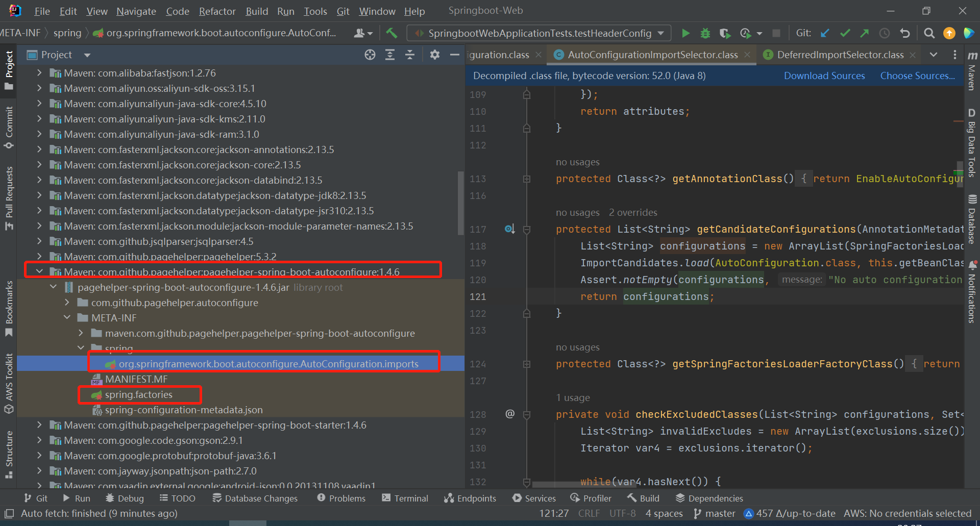The width and height of the screenshot is (980, 526).
Task: Open the Terminal tool window tab
Action: (x=405, y=498)
